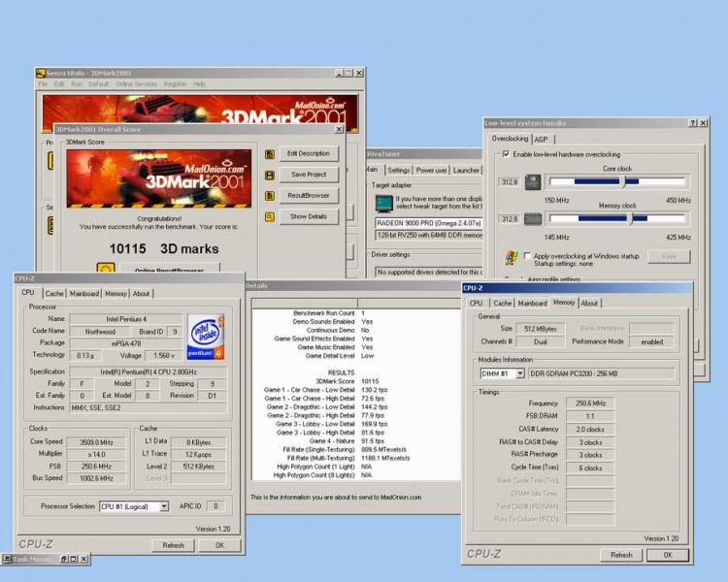The height and width of the screenshot is (582, 728).
Task: Open Mainboard tab in memory CPU-Z window
Action: pos(533,303)
